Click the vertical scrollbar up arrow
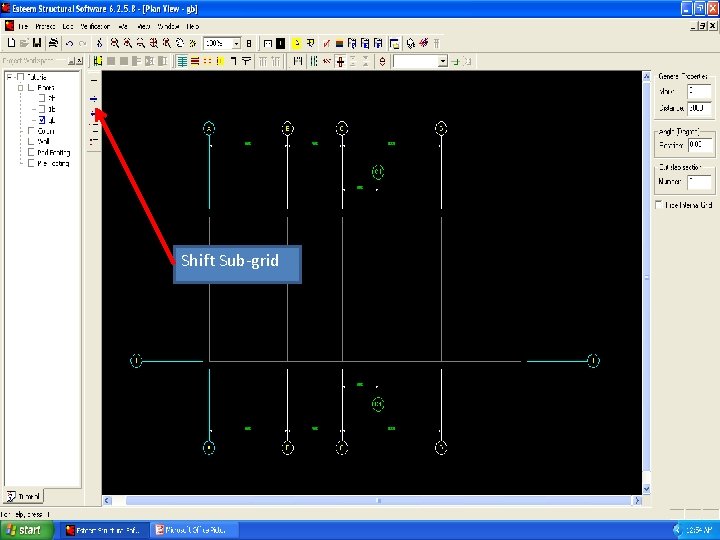Viewport: 720px width, 540px height. [646, 76]
